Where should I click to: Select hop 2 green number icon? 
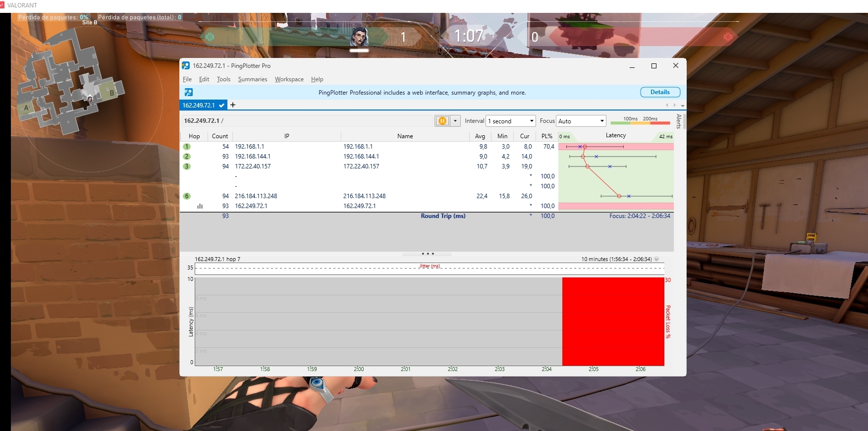tap(187, 157)
